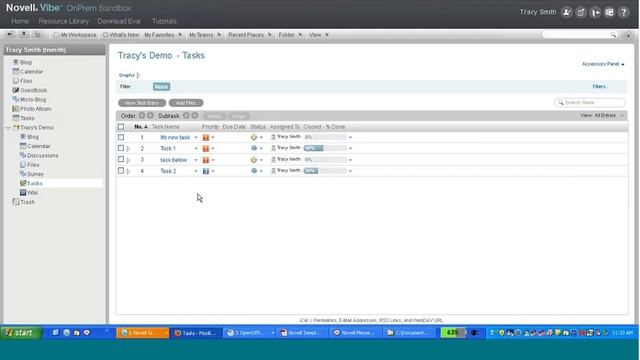Click the status icon of Task 1
640x360 pixels.
click(254, 148)
